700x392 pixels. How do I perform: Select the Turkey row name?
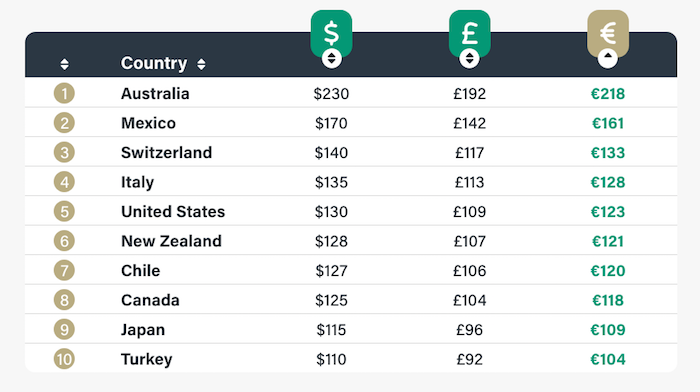pyautogui.click(x=146, y=359)
